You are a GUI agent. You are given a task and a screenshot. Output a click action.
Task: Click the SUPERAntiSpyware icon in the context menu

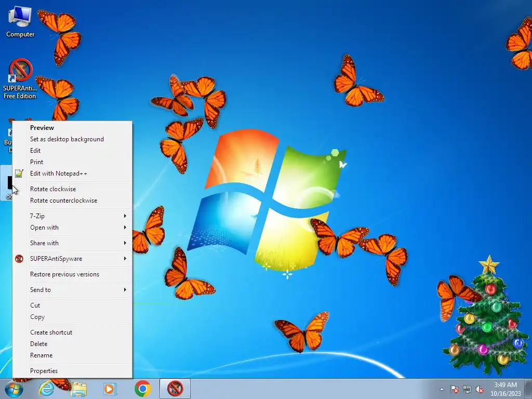[x=19, y=259]
